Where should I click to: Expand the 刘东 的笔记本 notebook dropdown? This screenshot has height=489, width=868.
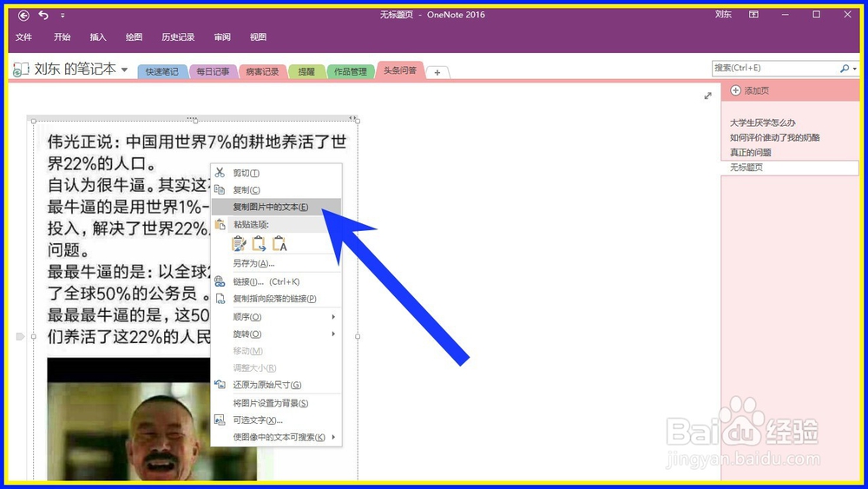tap(124, 69)
